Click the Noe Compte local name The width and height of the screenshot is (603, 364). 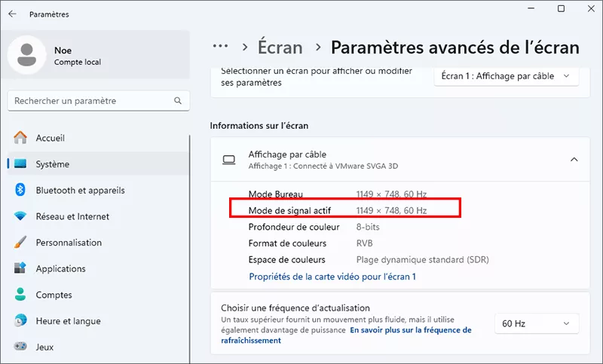[x=78, y=56]
